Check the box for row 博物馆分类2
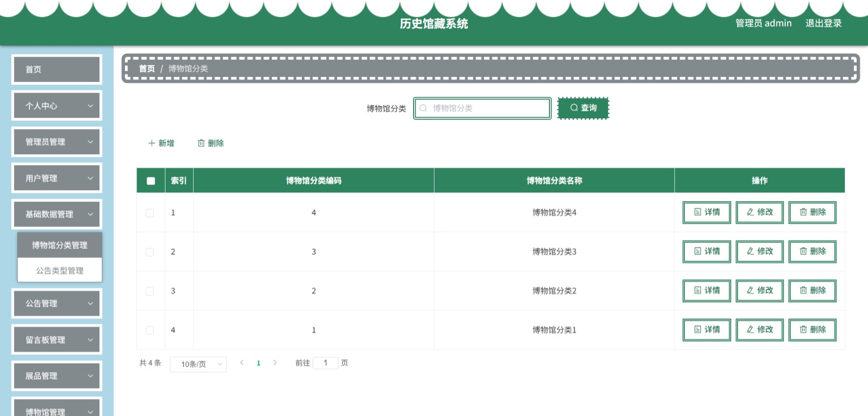The width and height of the screenshot is (868, 416). pos(150,291)
